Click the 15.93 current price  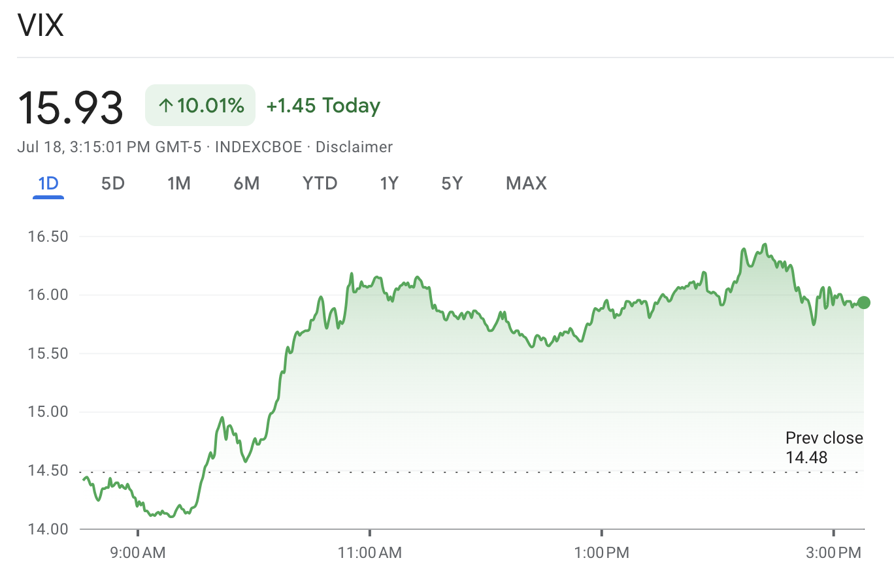[71, 107]
